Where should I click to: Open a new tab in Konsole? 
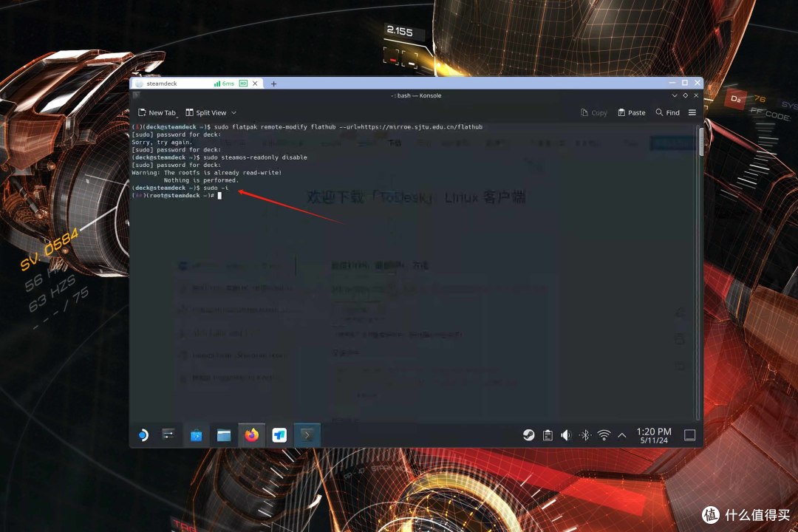(x=157, y=112)
